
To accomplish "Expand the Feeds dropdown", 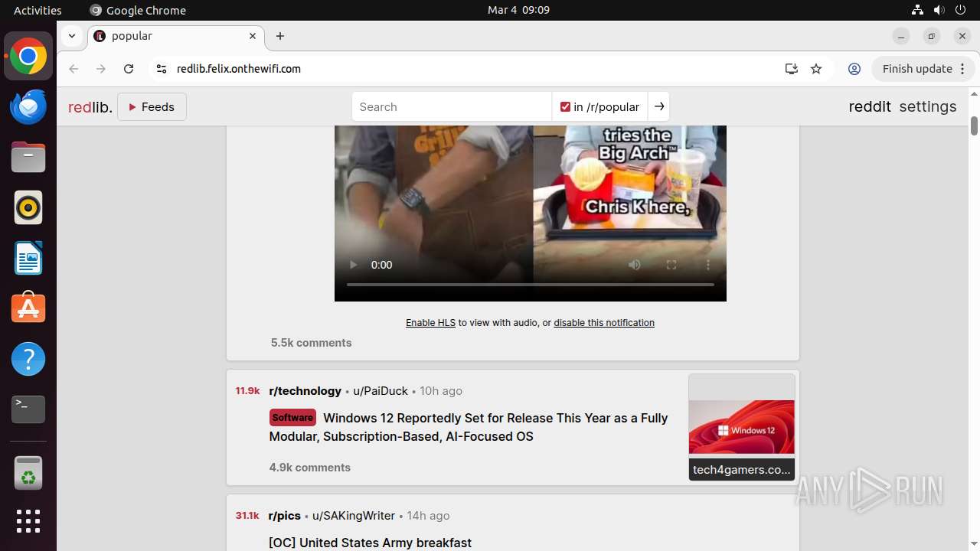I will 152,107.
